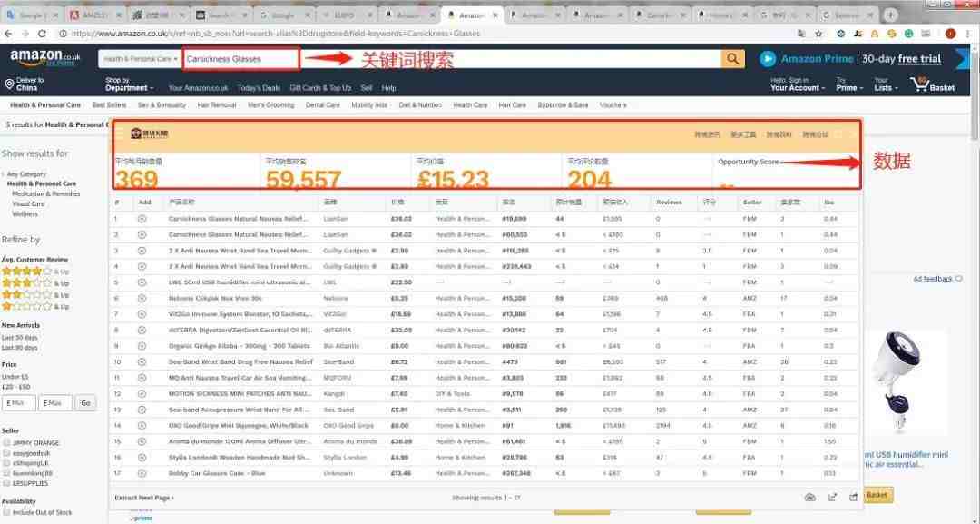
Task: Click the share export icon in extension footer
Action: [854, 497]
